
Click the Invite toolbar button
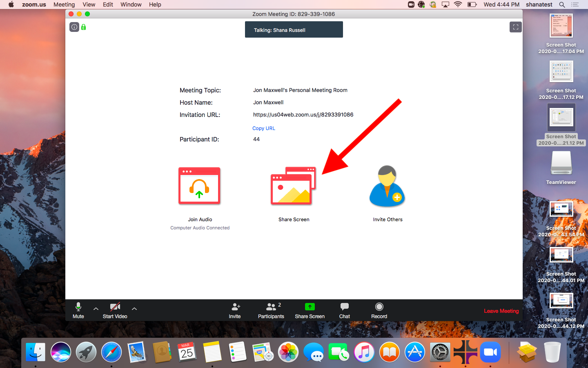(235, 311)
